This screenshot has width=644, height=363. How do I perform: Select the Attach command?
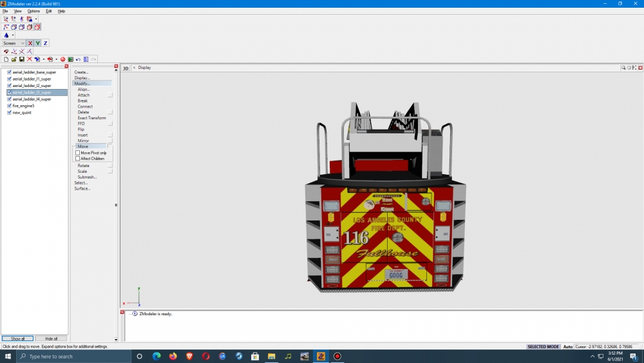83,95
